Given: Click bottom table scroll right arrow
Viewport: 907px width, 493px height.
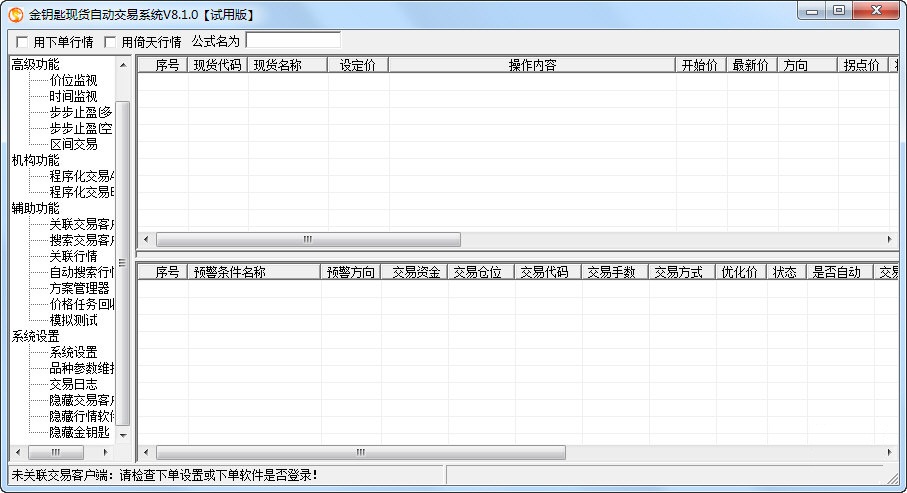Looking at the screenshot, I should 890,452.
